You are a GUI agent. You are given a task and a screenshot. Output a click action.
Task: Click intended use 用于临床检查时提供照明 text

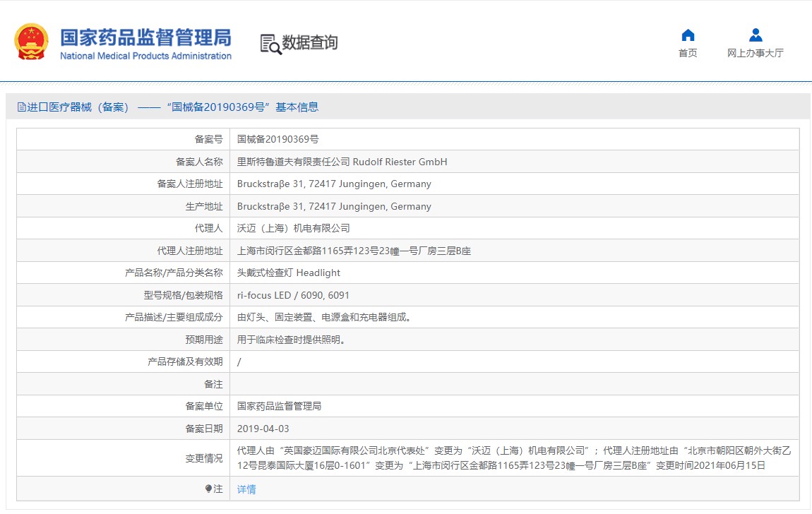tap(292, 340)
